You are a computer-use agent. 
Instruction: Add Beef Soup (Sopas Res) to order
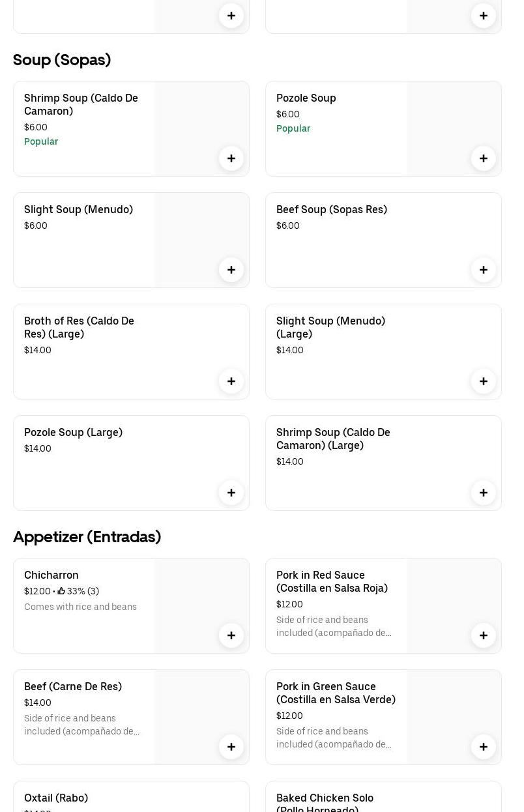tap(484, 270)
